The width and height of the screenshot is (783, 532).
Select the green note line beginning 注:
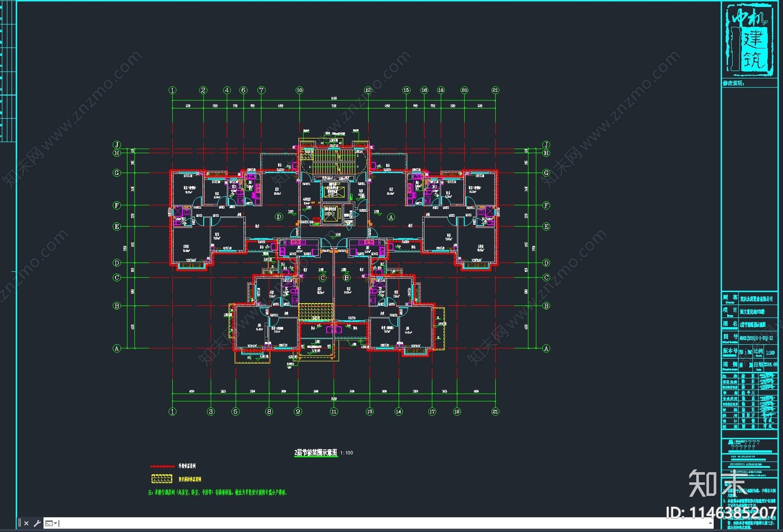[217, 492]
